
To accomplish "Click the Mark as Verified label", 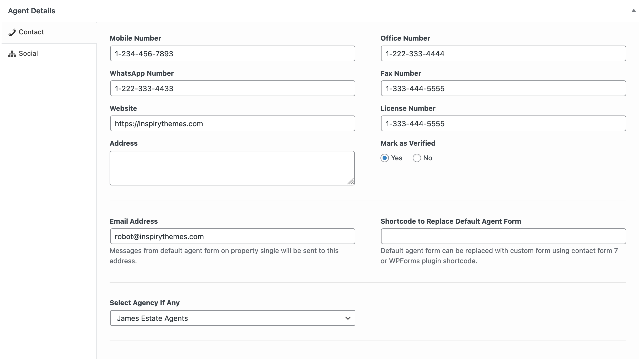I will [408, 143].
